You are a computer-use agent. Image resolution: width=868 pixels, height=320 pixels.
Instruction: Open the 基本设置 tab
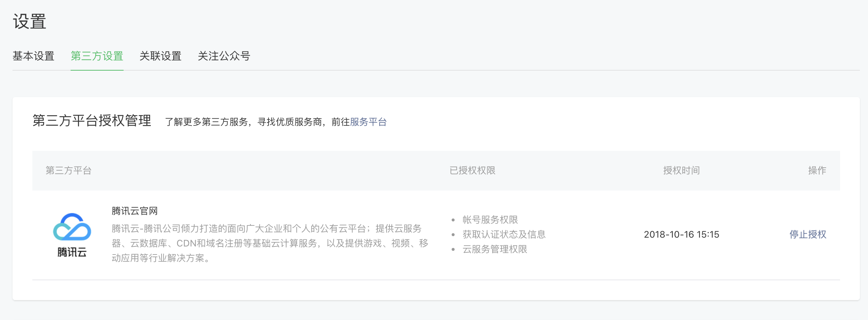[33, 56]
